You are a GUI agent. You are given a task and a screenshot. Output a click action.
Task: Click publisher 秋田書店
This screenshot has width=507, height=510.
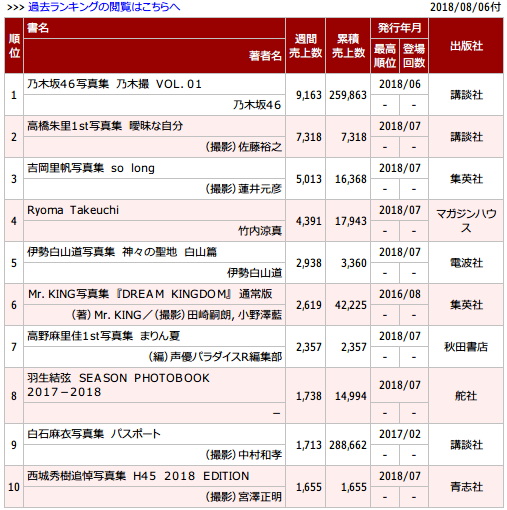point(466,347)
